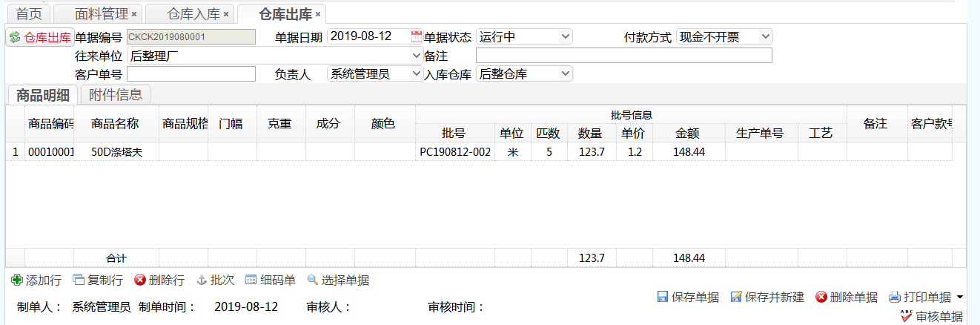Screen dimensions: 980x325
Task: Click the 匹数 value 5
Action: pos(549,151)
